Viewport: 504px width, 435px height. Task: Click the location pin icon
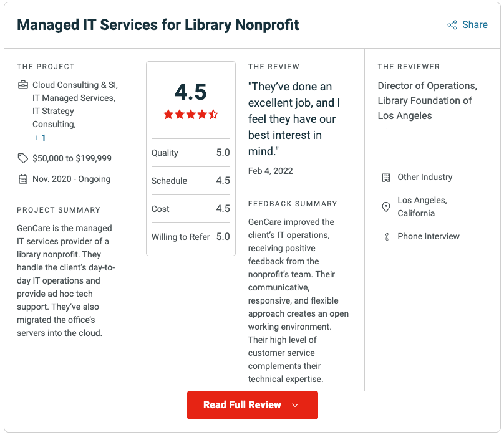(x=386, y=207)
